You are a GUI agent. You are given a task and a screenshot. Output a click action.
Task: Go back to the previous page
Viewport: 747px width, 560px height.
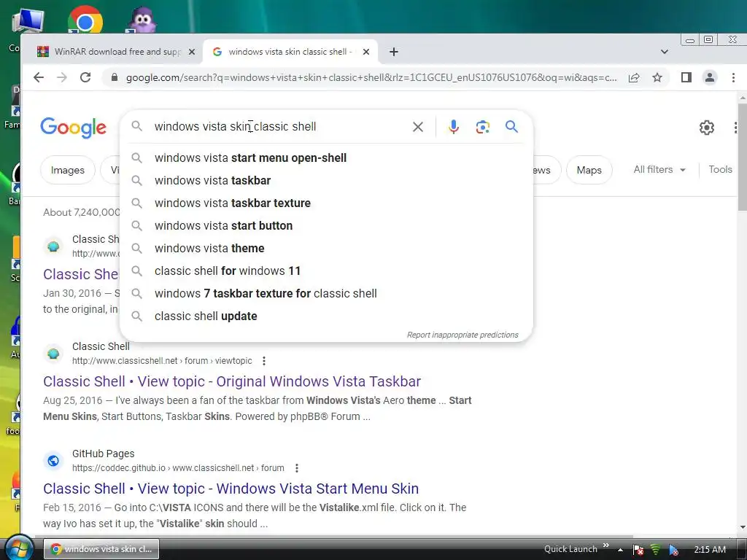(x=39, y=77)
